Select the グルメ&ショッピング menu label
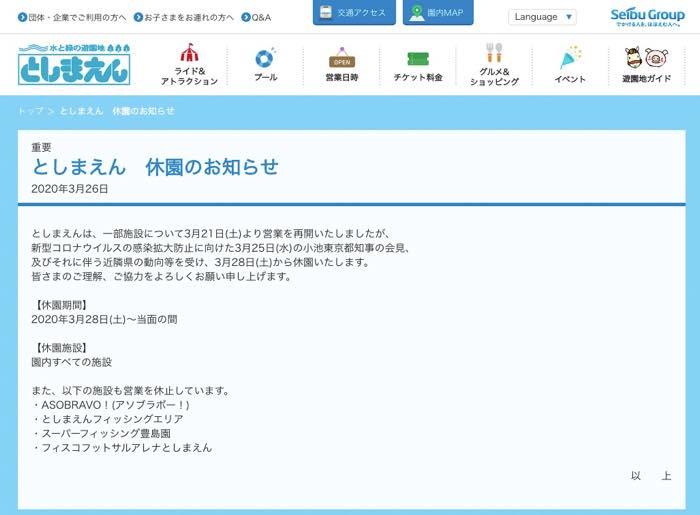The image size is (700, 515). click(494, 77)
